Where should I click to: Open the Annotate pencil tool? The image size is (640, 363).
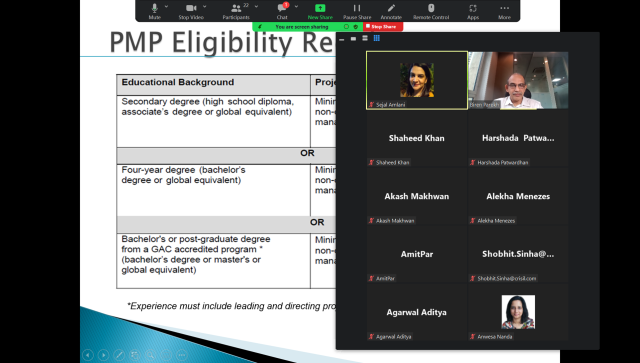click(x=391, y=11)
